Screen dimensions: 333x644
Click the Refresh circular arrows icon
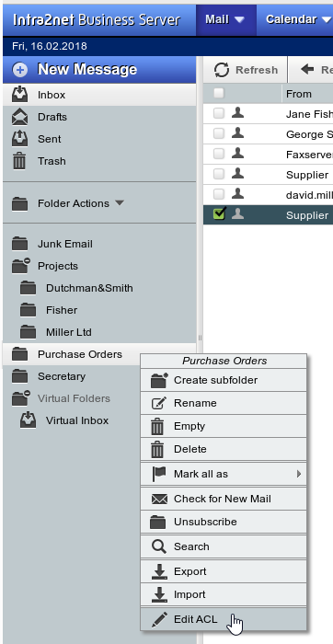coord(222,70)
